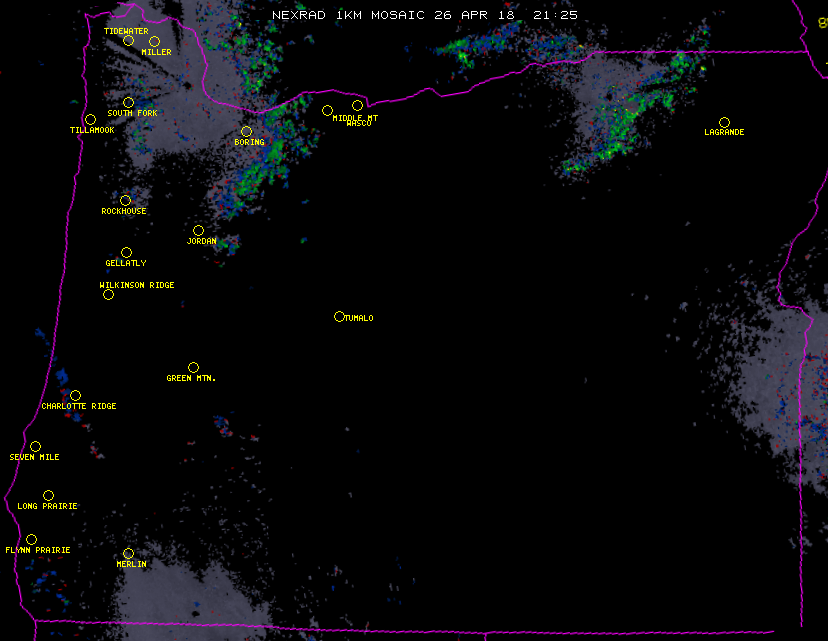Click the Charlotte Ridge station circle
The height and width of the screenshot is (641, 828).
click(x=75, y=395)
